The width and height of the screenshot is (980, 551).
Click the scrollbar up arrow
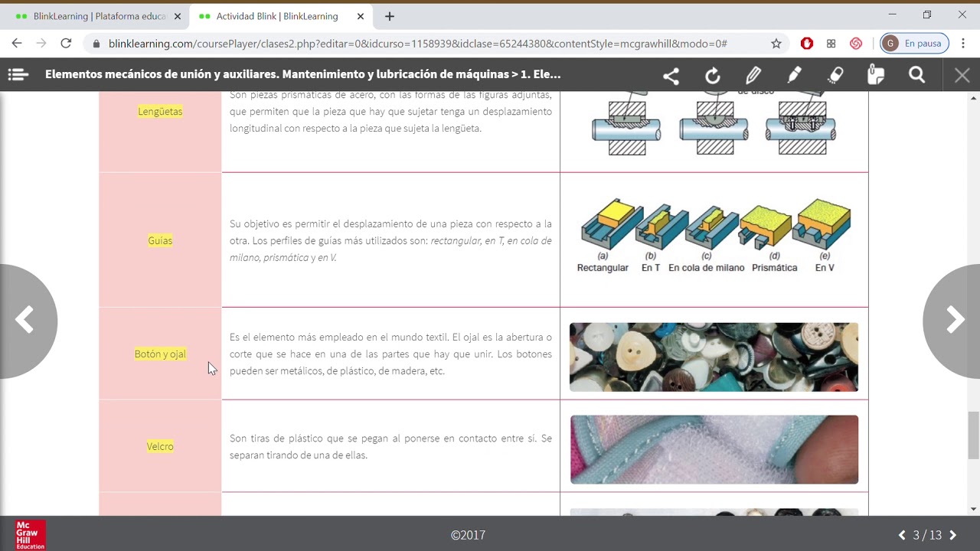974,98
